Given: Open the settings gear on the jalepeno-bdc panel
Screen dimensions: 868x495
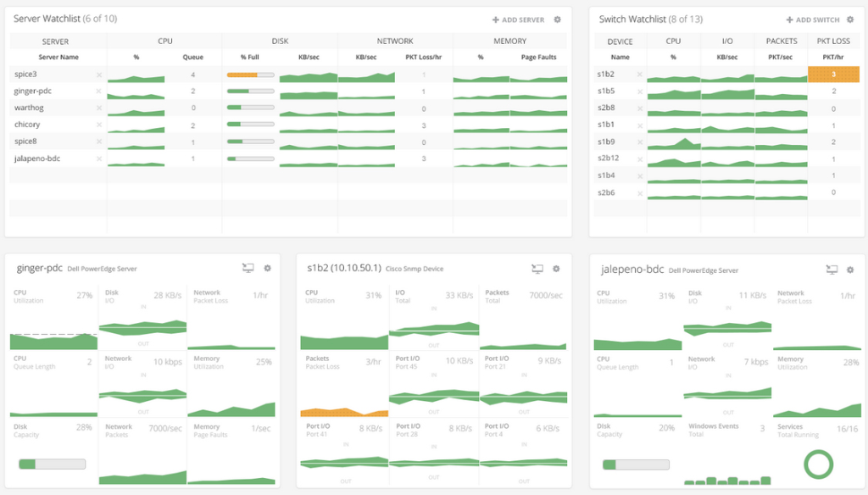Looking at the screenshot, I should tap(849, 268).
